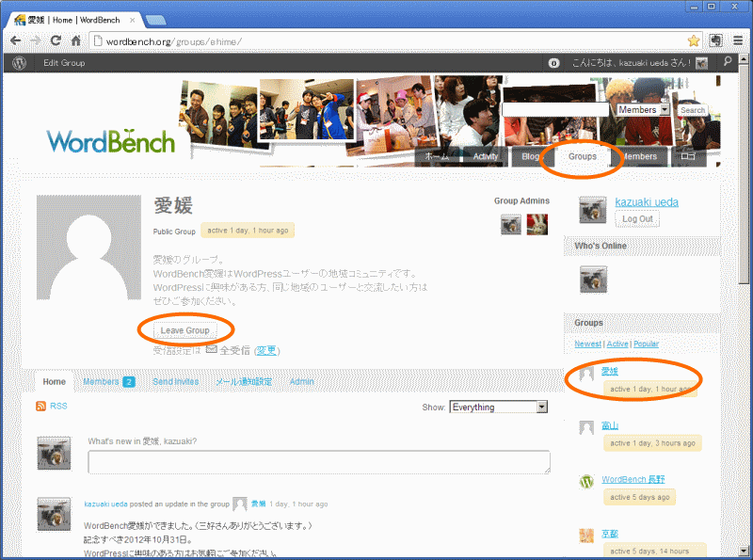The image size is (753, 560).
Task: Open the notifications count bubble
Action: [553, 63]
